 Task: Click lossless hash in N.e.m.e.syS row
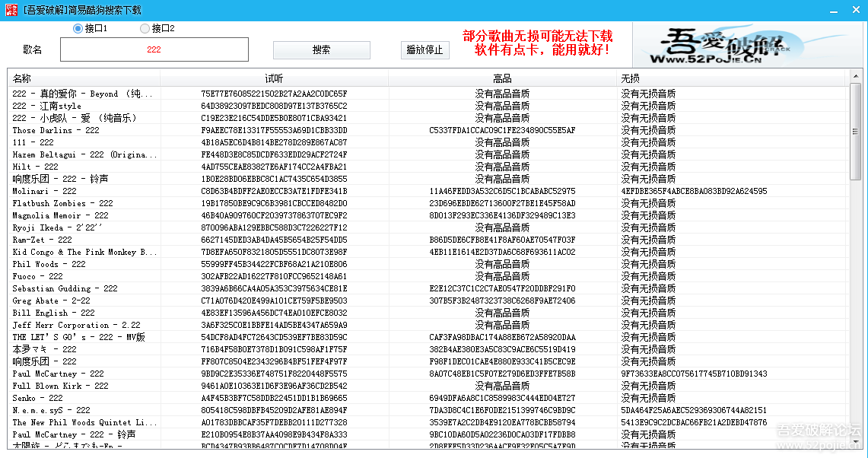695,410
